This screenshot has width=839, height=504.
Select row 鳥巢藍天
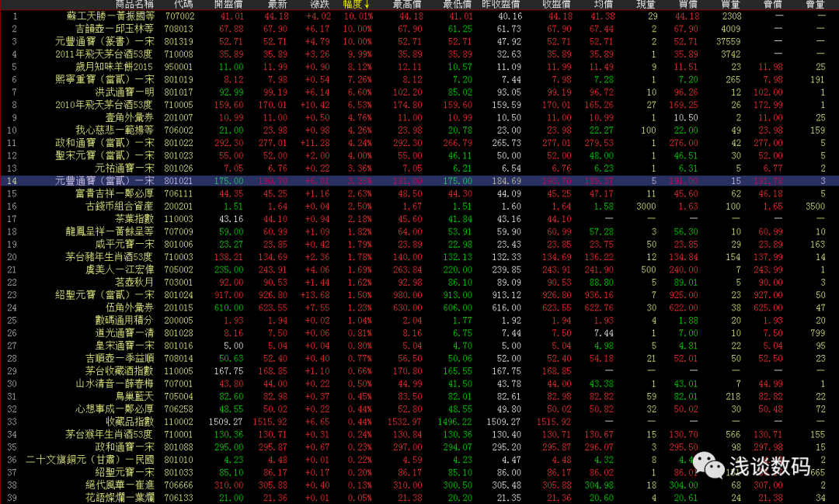click(x=419, y=397)
